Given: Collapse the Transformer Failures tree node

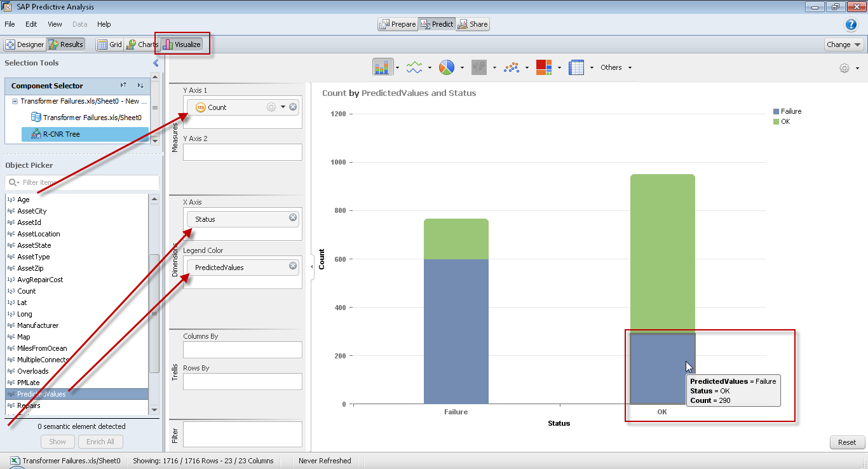Looking at the screenshot, I should click(15, 101).
